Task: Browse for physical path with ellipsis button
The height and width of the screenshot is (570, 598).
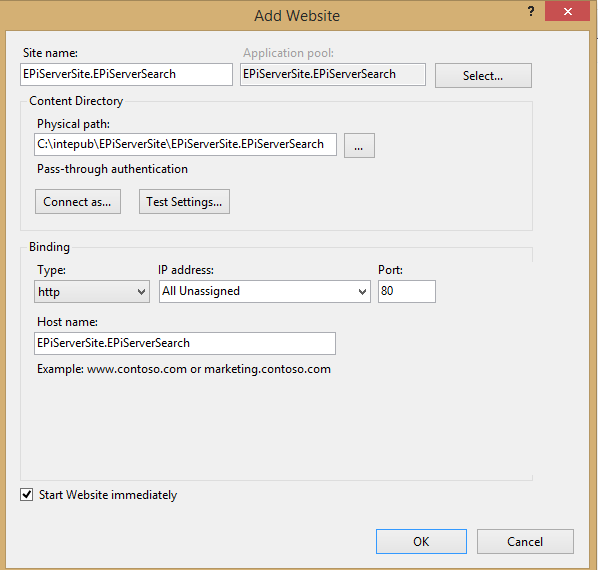Action: click(359, 145)
